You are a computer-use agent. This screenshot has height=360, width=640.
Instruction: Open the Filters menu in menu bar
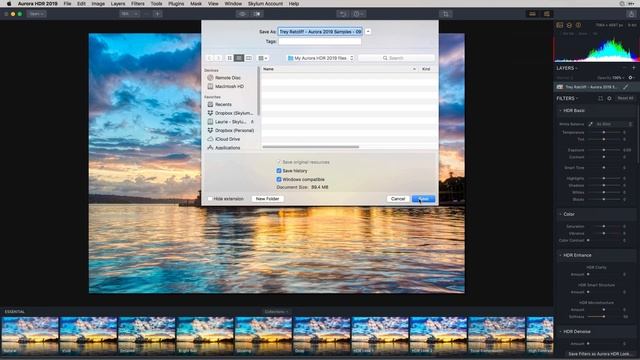(138, 4)
